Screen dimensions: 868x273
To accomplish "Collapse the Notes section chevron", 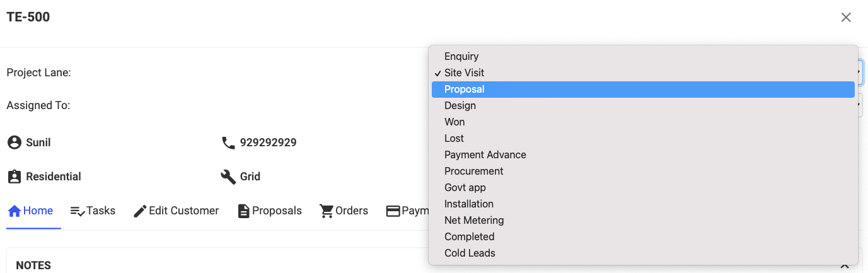I will click(845, 265).
